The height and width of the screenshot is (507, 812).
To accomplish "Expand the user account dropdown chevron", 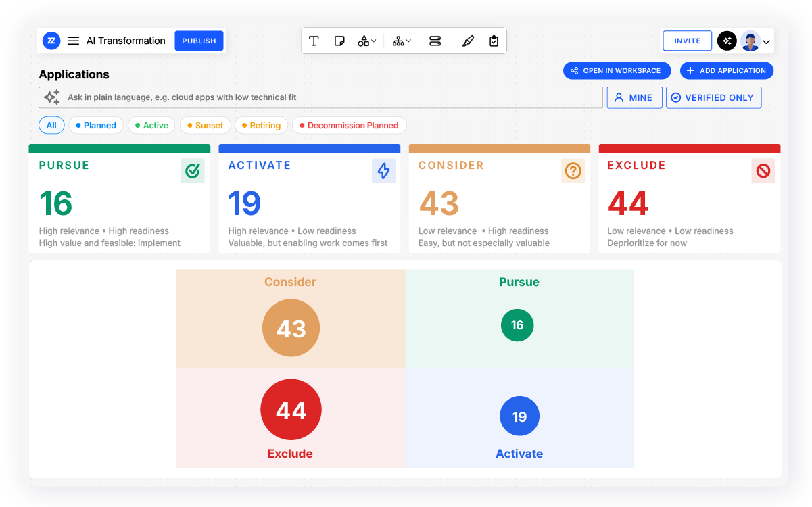I will [766, 42].
